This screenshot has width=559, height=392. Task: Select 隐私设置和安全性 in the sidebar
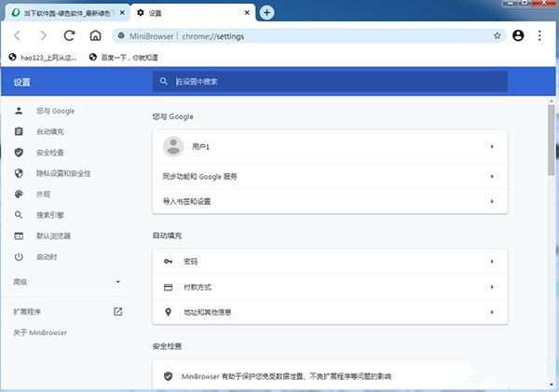coord(63,173)
